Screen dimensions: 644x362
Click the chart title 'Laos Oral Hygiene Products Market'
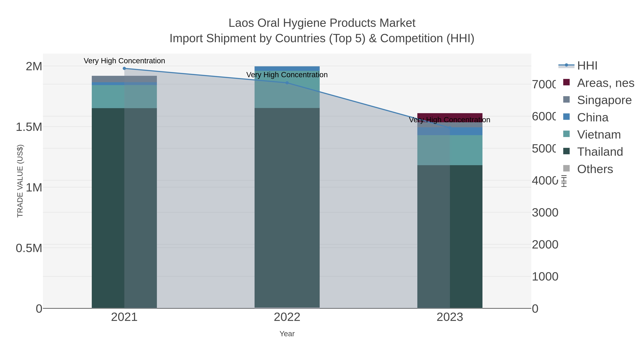[x=322, y=23]
